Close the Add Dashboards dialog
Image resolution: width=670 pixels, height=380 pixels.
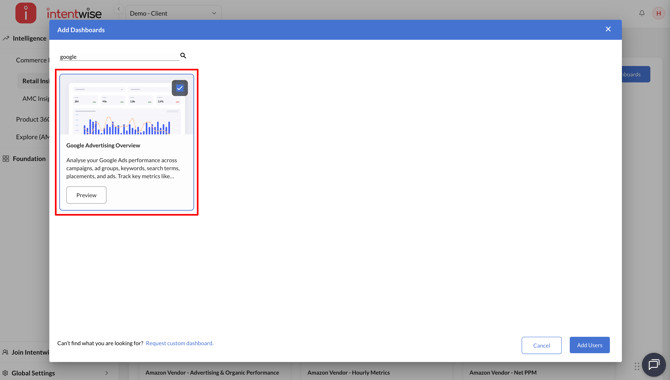pyautogui.click(x=608, y=29)
